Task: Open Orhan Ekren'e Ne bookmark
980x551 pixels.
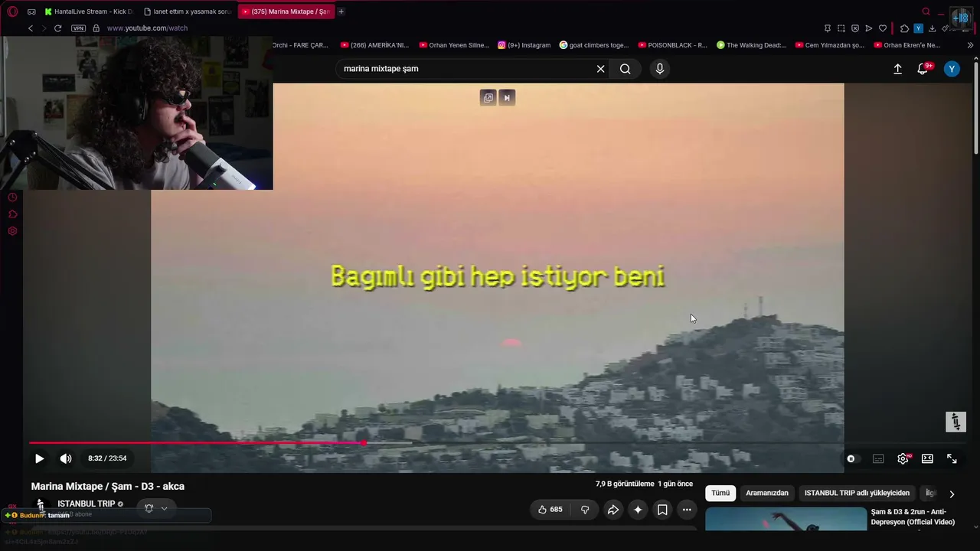Action: (x=907, y=45)
